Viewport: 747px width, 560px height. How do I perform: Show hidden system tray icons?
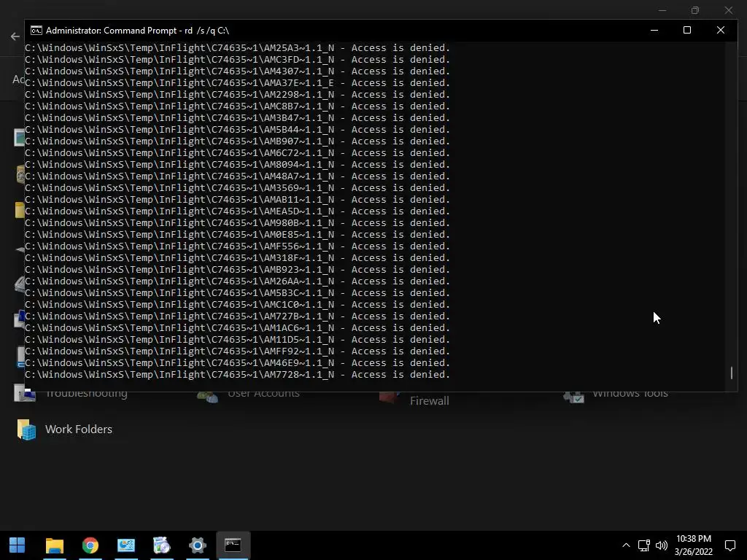click(626, 545)
